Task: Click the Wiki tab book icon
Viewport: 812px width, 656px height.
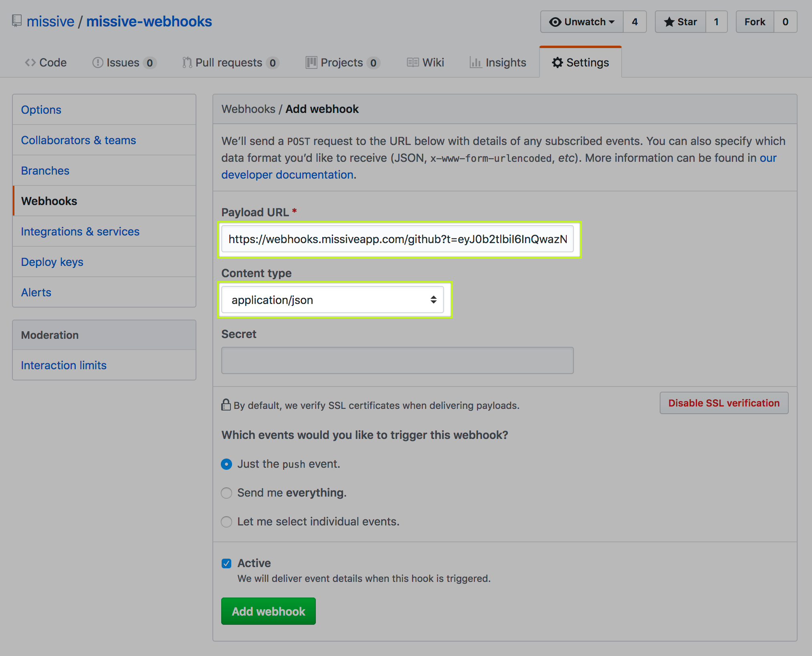Action: (413, 62)
